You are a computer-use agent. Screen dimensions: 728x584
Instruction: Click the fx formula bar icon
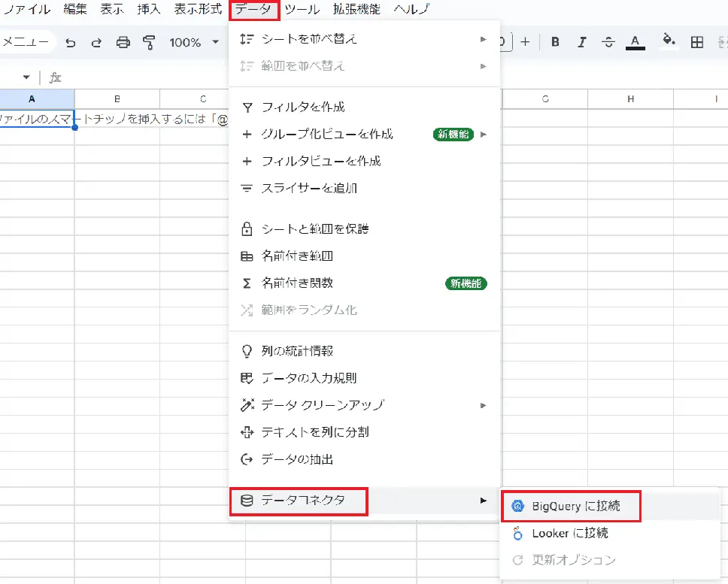click(55, 77)
